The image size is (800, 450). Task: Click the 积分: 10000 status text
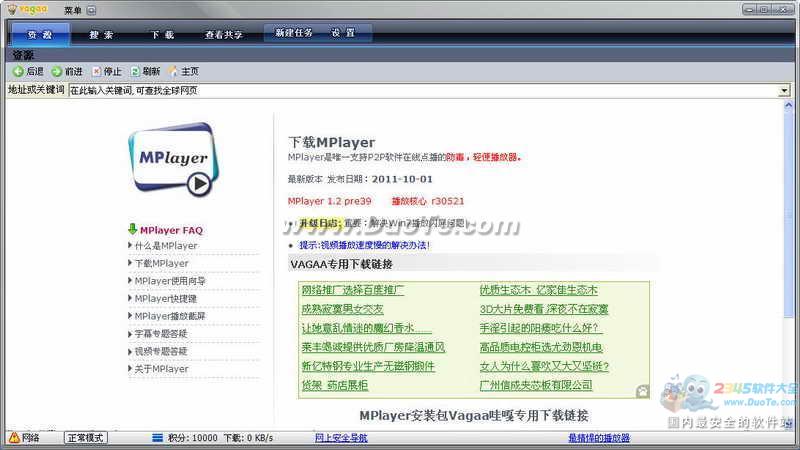[193, 438]
